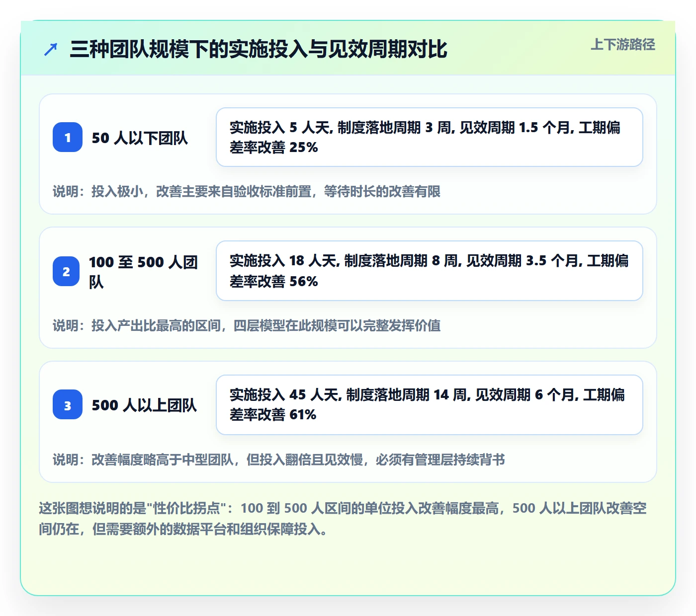Click the title 三种团队规模下的实施投入与见效周期对比
This screenshot has width=696, height=616.
pos(259,49)
